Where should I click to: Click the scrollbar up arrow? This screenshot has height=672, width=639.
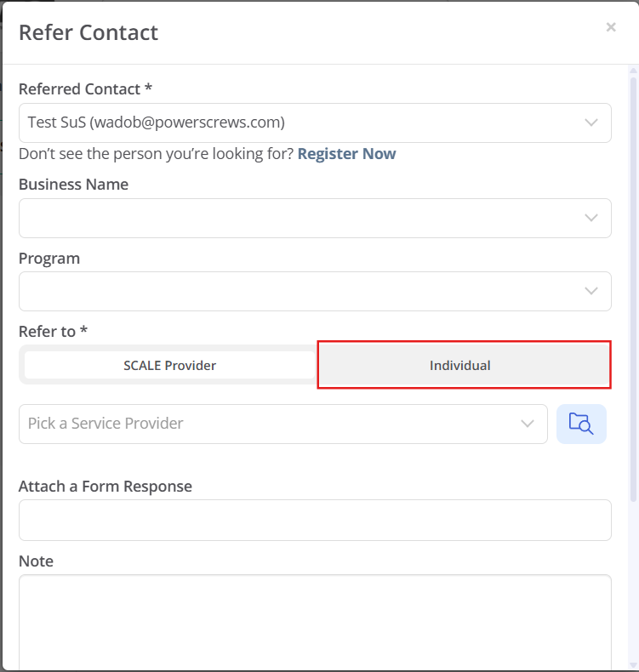(x=633, y=70)
